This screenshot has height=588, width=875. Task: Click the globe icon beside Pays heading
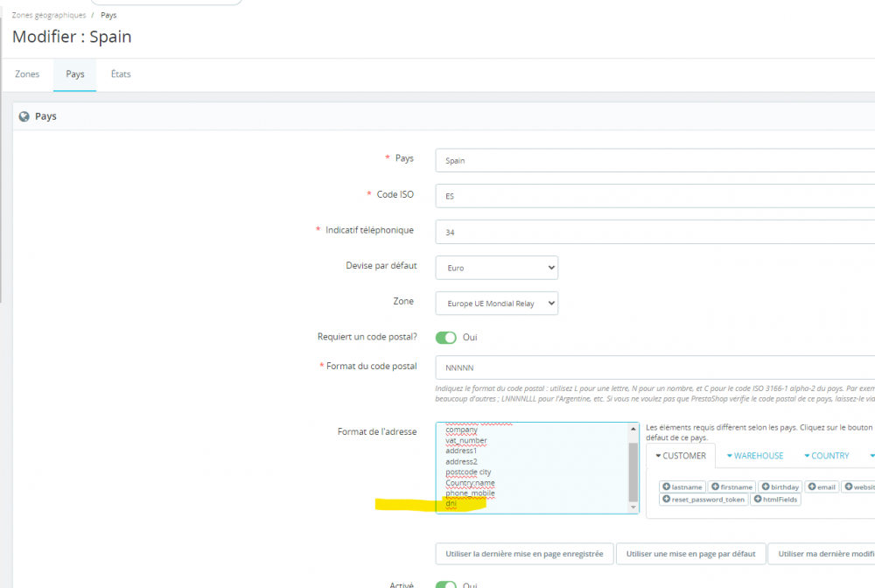point(24,116)
